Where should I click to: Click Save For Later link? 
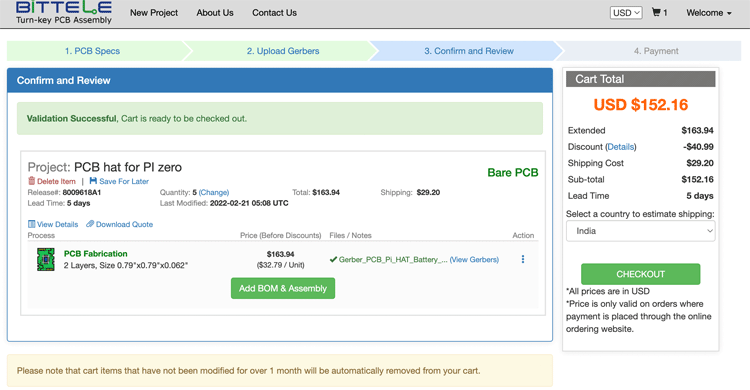pos(124,181)
